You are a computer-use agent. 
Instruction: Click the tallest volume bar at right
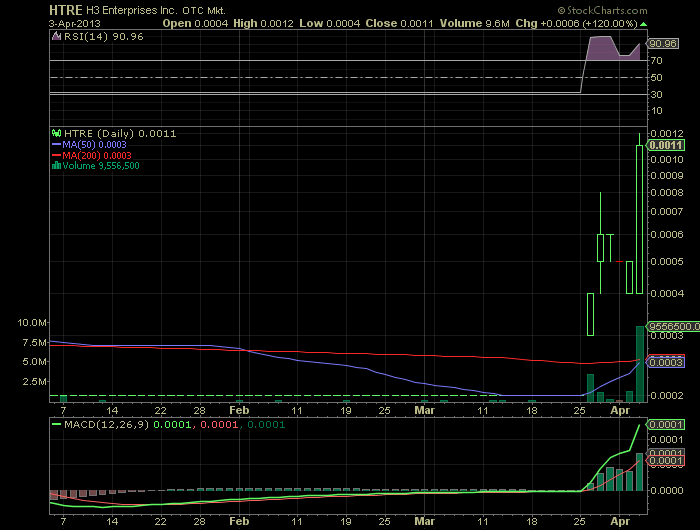[x=640, y=364]
